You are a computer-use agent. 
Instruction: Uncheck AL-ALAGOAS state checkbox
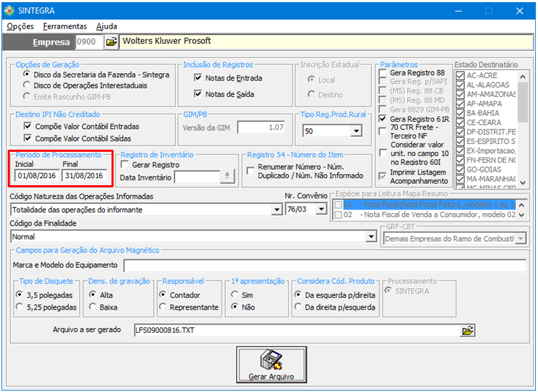461,85
